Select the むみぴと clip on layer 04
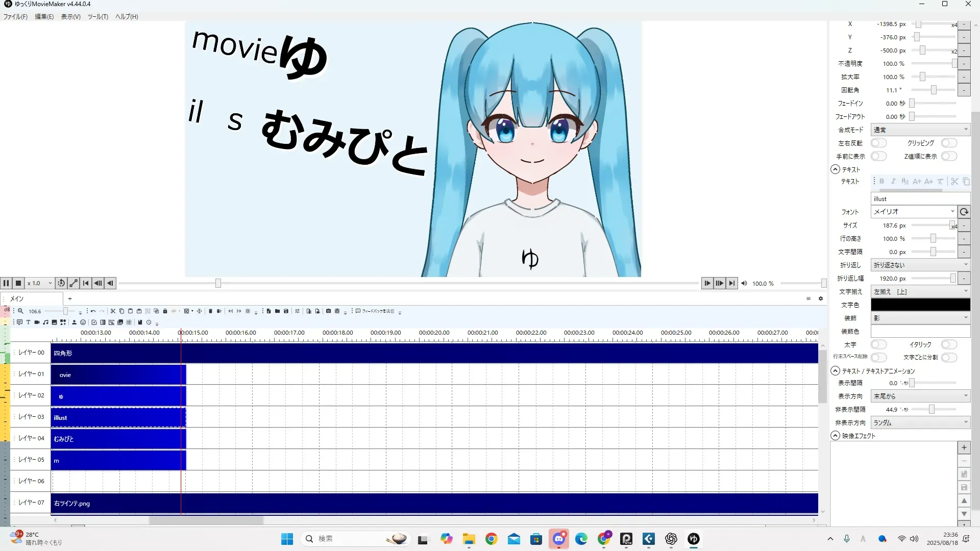 click(x=118, y=439)
